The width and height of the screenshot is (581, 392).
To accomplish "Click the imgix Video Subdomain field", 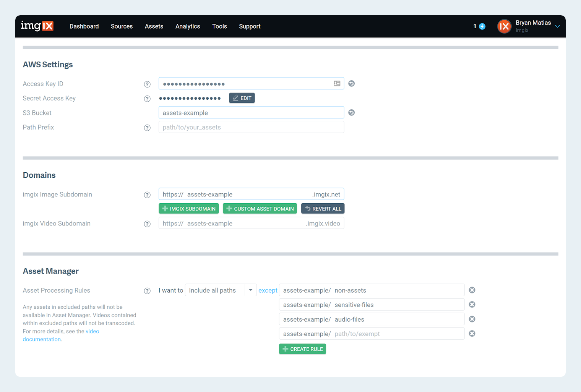I will click(251, 223).
